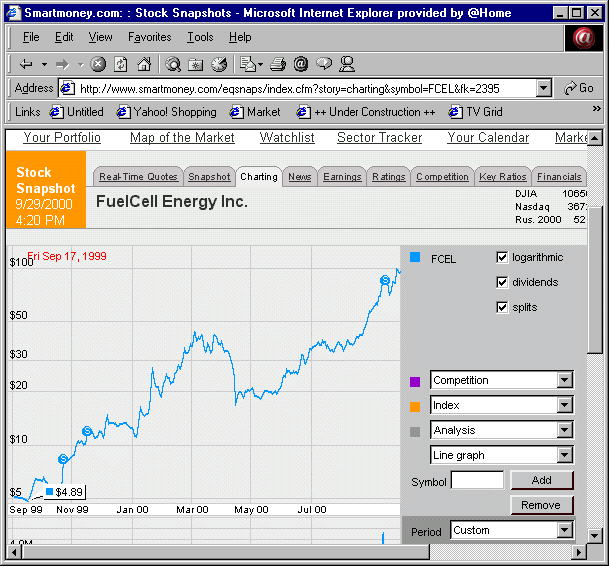
Task: Click the split marker below $10
Action: 63,459
